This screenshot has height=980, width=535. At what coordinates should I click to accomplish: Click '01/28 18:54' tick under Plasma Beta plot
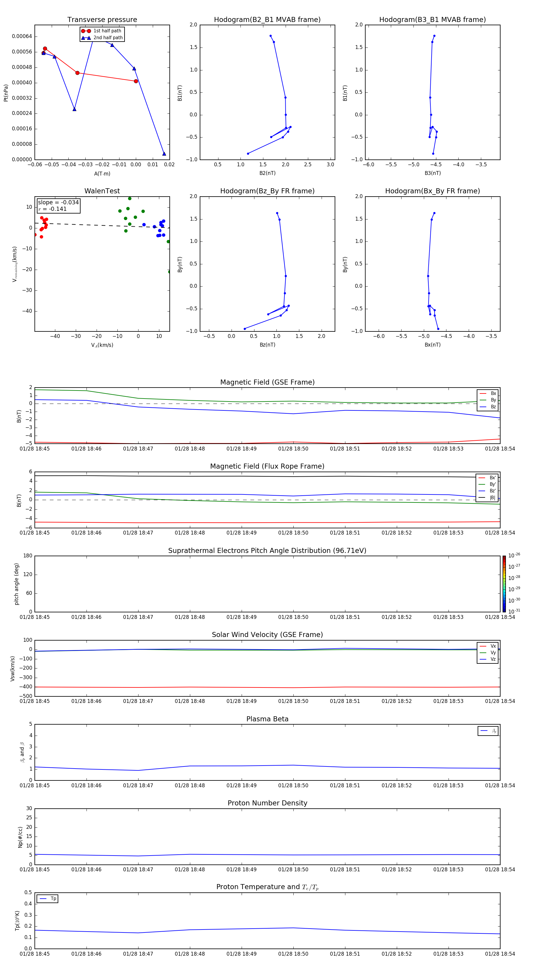coord(500,785)
